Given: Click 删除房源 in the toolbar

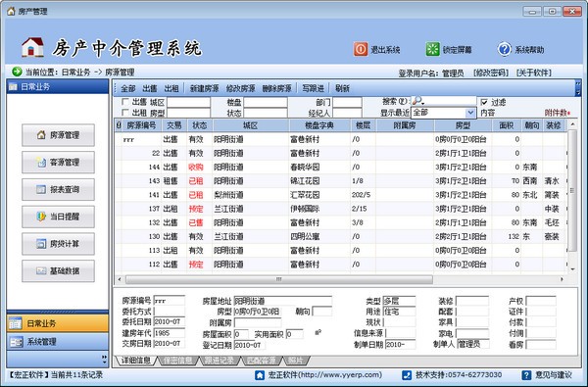Looking at the screenshot, I should click(276, 88).
